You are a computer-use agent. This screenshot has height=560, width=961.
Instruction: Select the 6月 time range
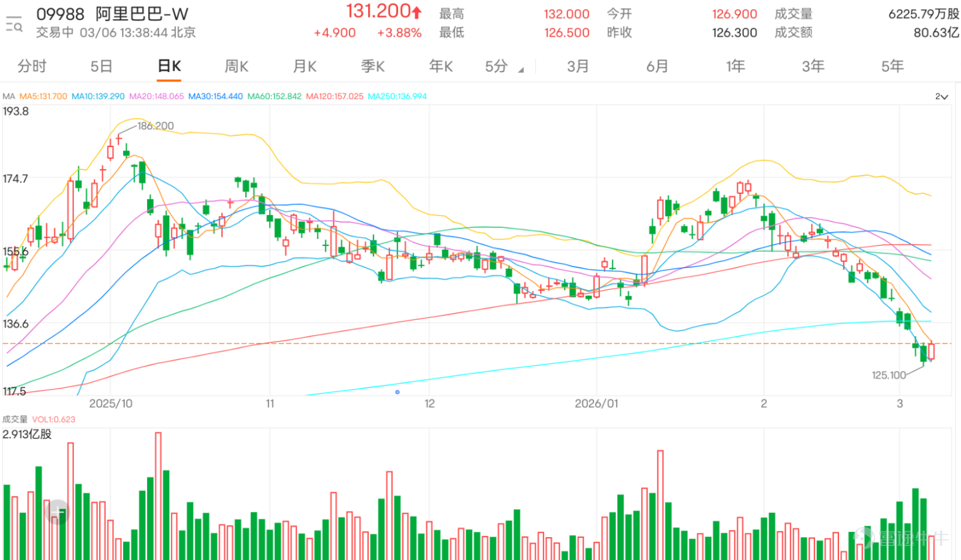[657, 66]
